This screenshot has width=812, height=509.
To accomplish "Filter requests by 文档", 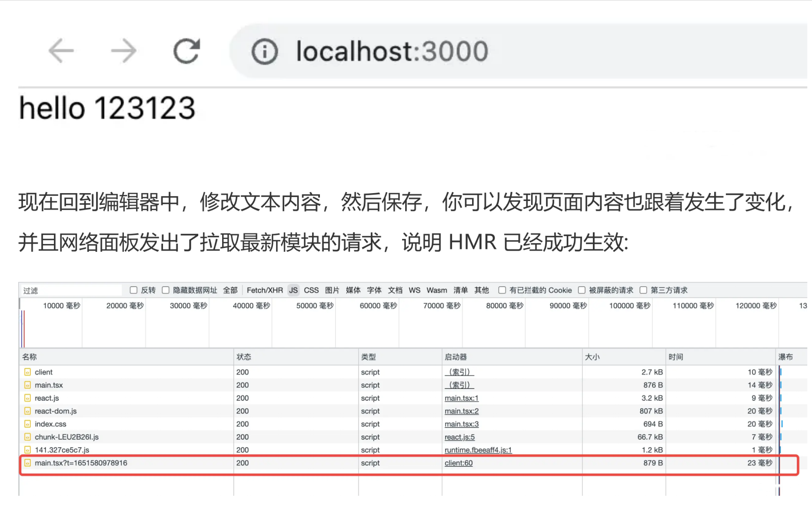I will [x=395, y=290].
